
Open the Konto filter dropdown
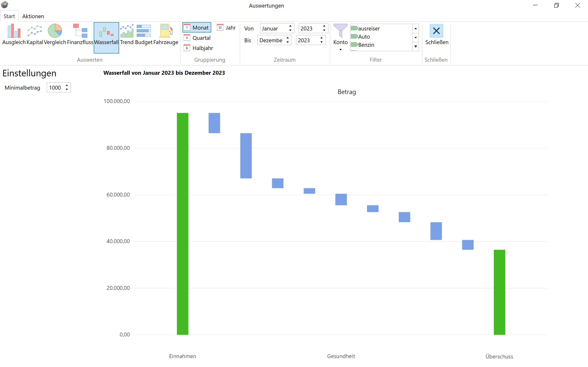[x=340, y=37]
